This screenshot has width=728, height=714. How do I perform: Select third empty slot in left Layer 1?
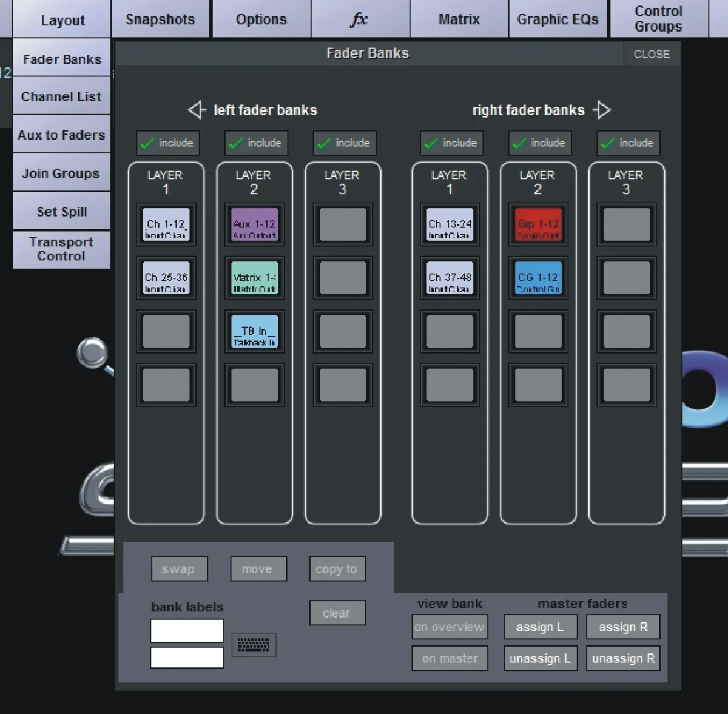click(x=166, y=331)
